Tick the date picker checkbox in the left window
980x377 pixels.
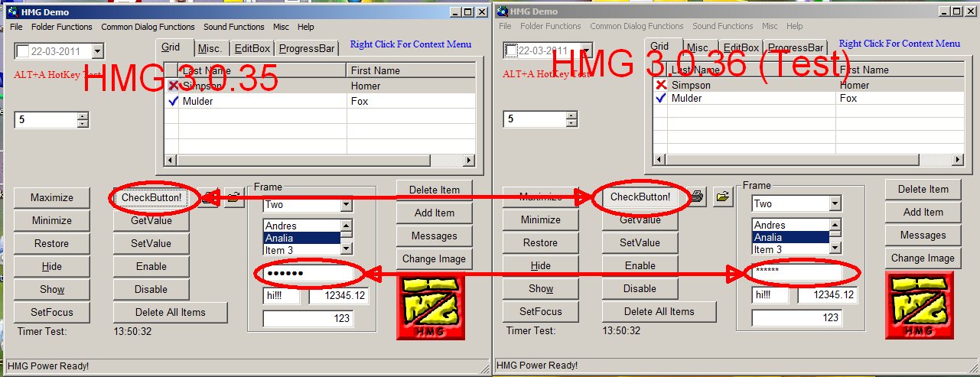click(x=23, y=51)
